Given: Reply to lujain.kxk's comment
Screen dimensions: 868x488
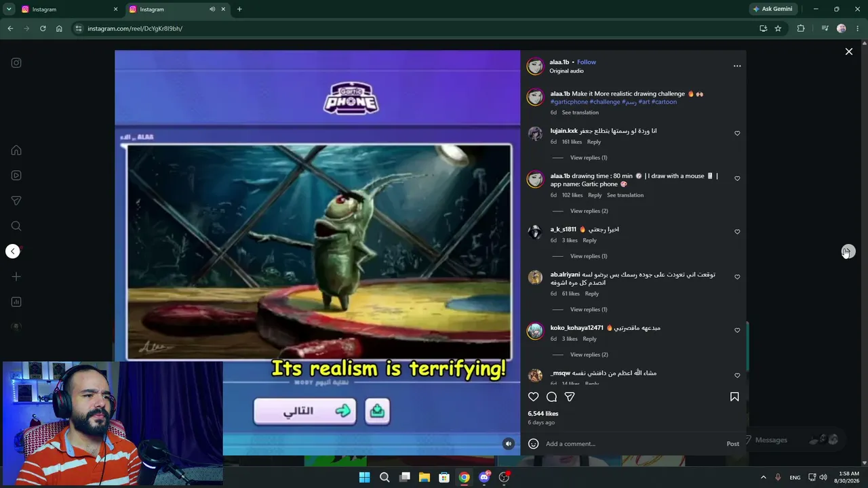Looking at the screenshot, I should (594, 142).
